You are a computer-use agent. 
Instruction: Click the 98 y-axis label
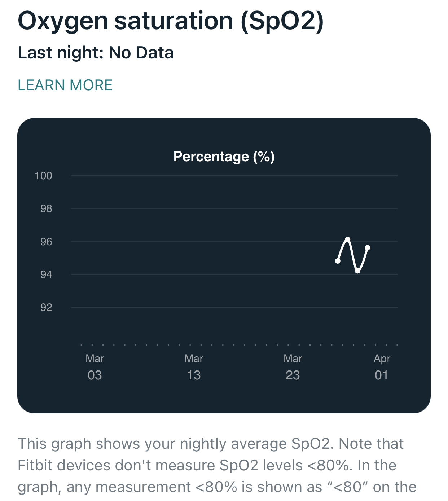point(46,208)
